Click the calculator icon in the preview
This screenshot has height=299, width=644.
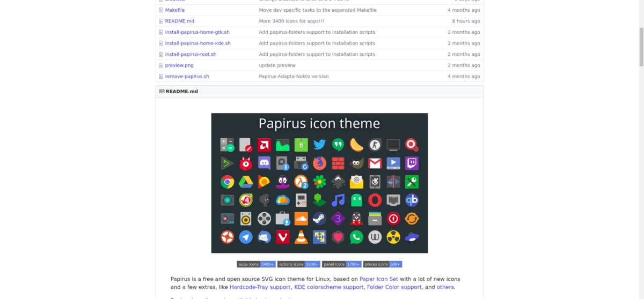[x=227, y=145]
